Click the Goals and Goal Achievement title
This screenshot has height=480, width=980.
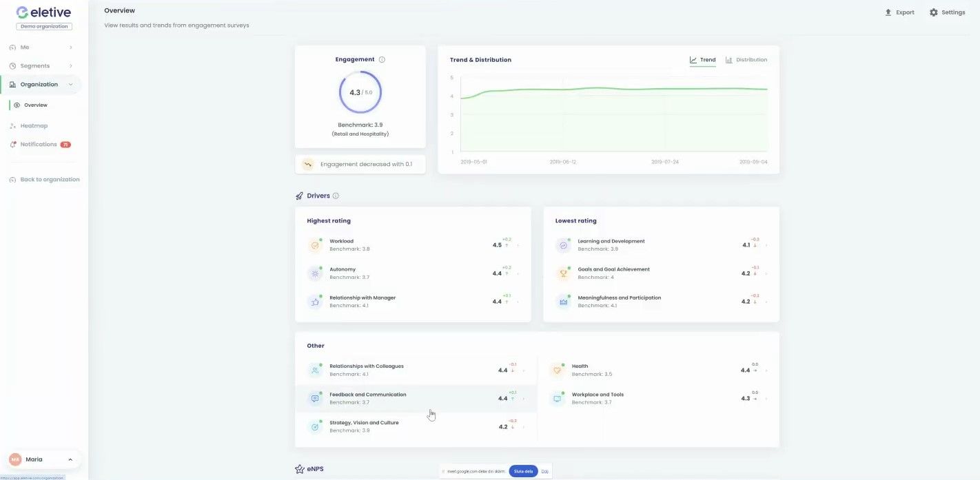(x=613, y=269)
